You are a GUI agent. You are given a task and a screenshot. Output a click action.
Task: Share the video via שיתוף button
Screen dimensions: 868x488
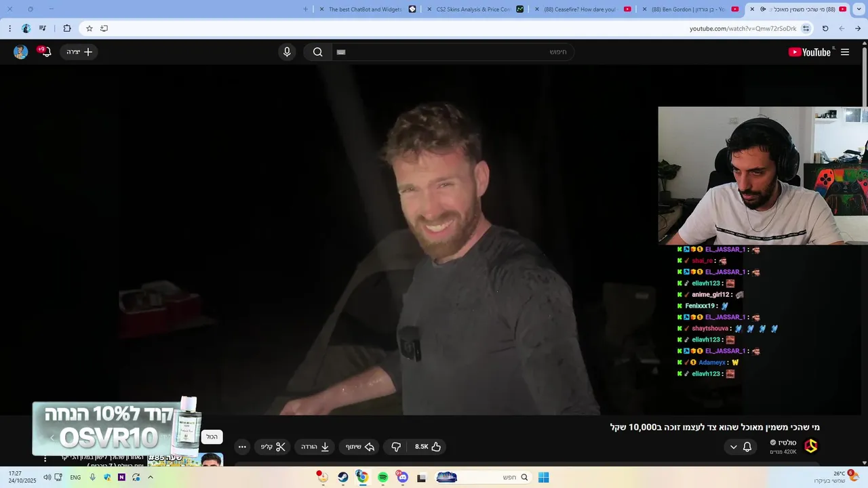pos(360,447)
